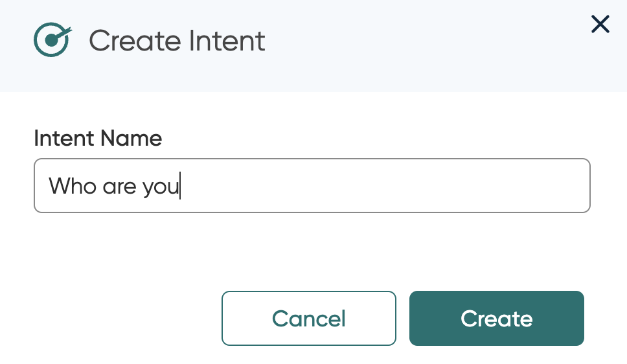Confirm with the Create button
Screen dimensions: 627x364
(497, 319)
